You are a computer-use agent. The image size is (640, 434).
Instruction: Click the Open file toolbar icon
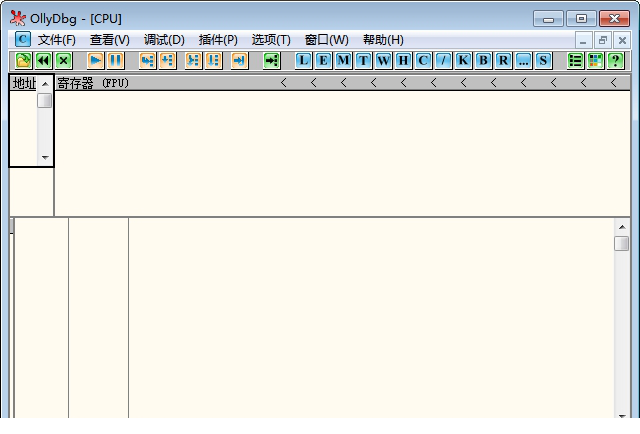click(23, 61)
